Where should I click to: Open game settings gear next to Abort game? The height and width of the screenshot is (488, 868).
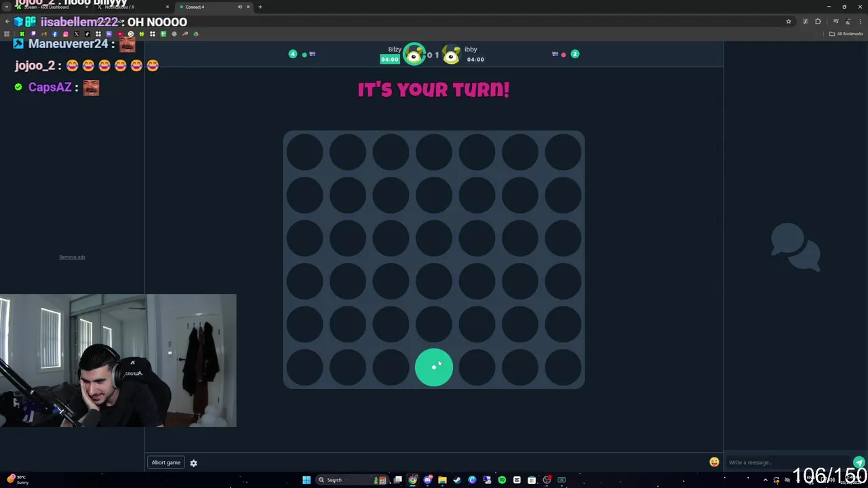point(193,463)
